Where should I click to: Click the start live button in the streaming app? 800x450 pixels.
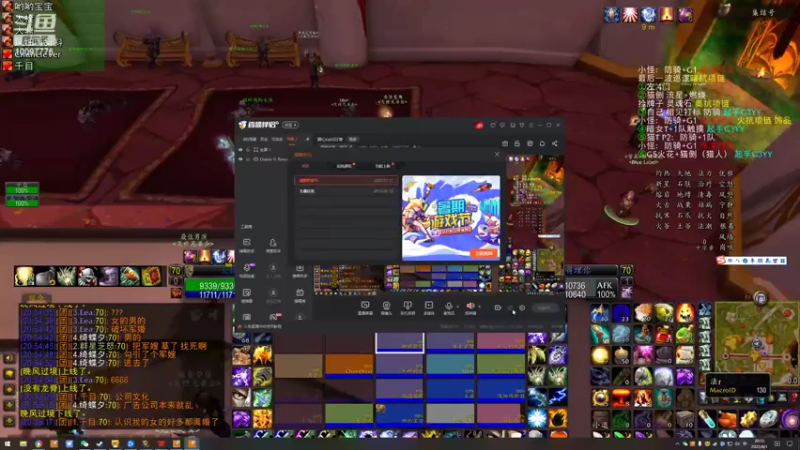click(544, 308)
